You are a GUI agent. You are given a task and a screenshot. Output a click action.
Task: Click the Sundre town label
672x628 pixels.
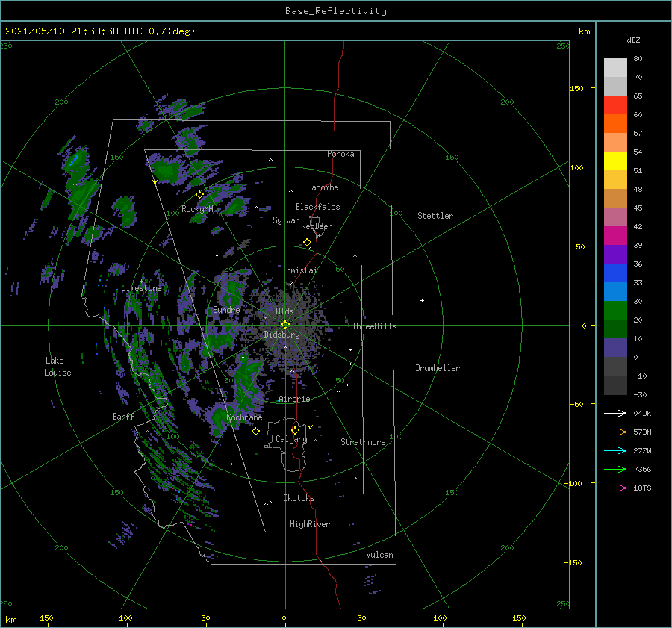coord(226,309)
